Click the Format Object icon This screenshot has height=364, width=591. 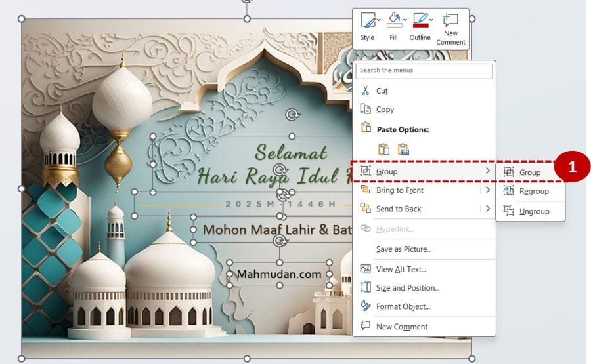point(366,306)
